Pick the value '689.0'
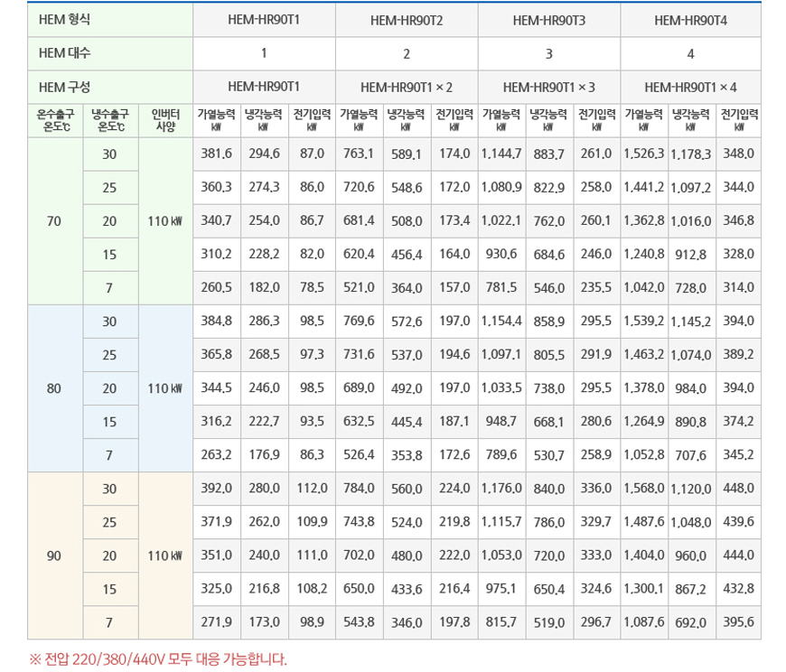 (359, 388)
